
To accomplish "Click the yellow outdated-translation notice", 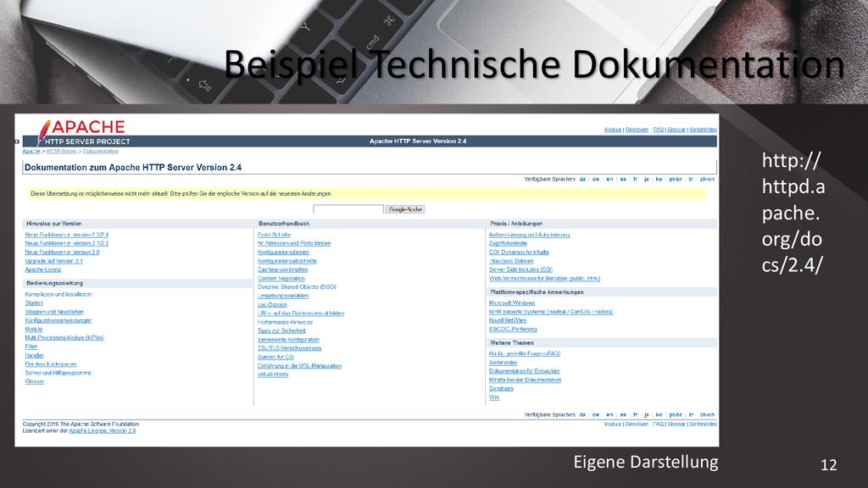I will coord(366,194).
